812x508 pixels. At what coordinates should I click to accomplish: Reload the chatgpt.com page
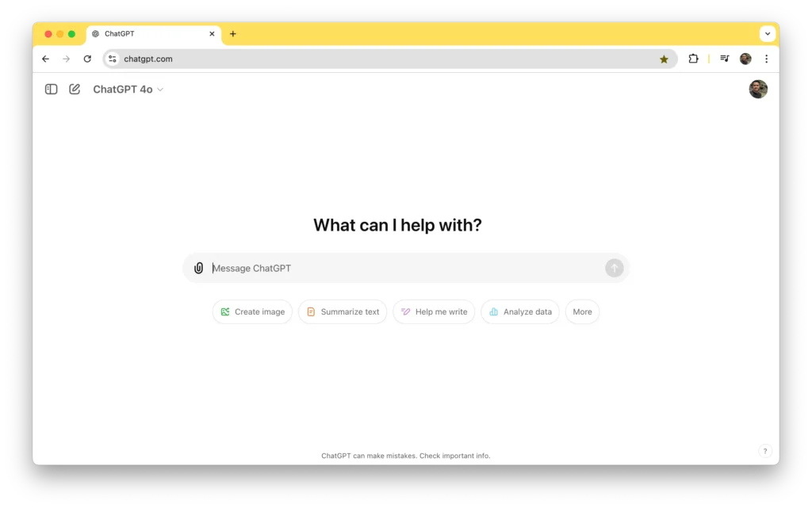(87, 59)
